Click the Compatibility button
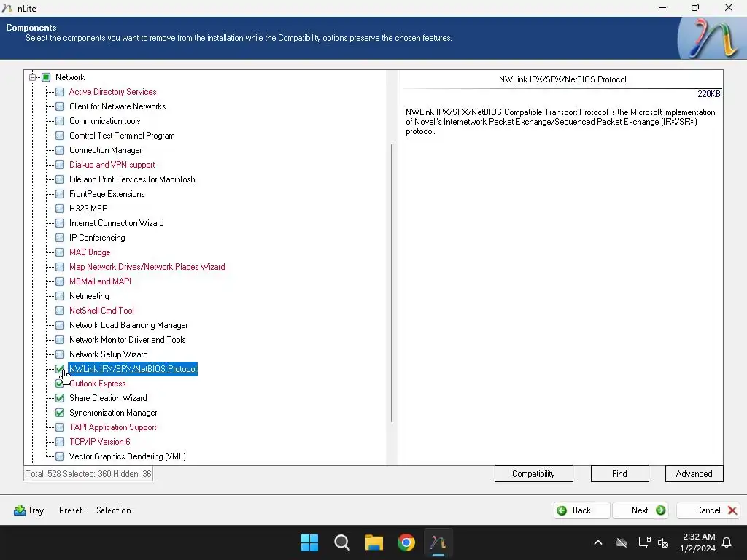The width and height of the screenshot is (747, 560). (533, 474)
